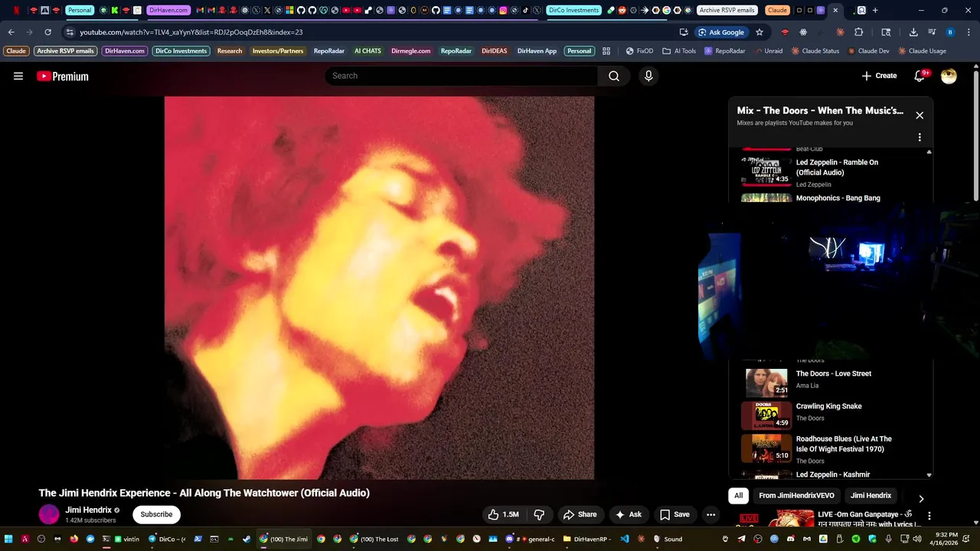Open the Create button
980x551 pixels.
pyautogui.click(x=879, y=76)
